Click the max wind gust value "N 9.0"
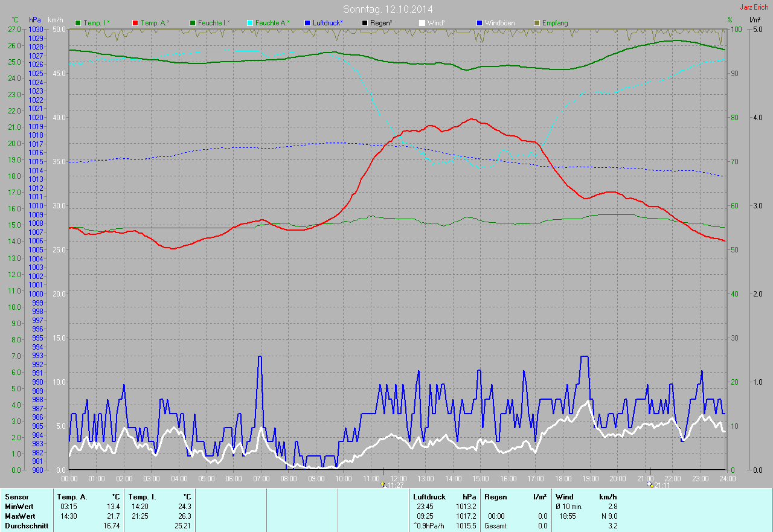This screenshot has height=532, width=773. pos(608,516)
